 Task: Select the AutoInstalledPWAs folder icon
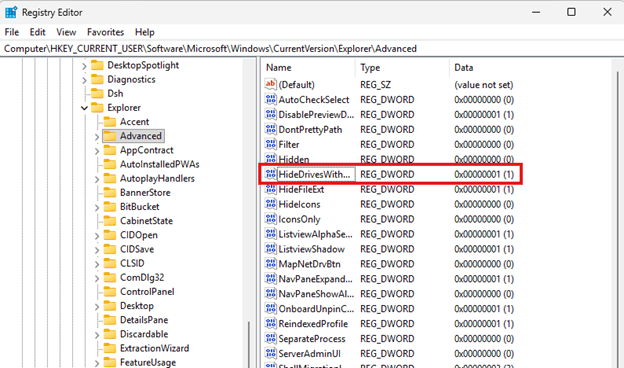(110, 164)
